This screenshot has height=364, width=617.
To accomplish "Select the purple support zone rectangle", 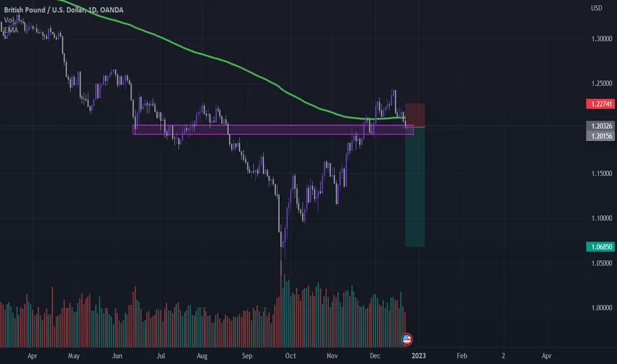I will click(x=273, y=130).
